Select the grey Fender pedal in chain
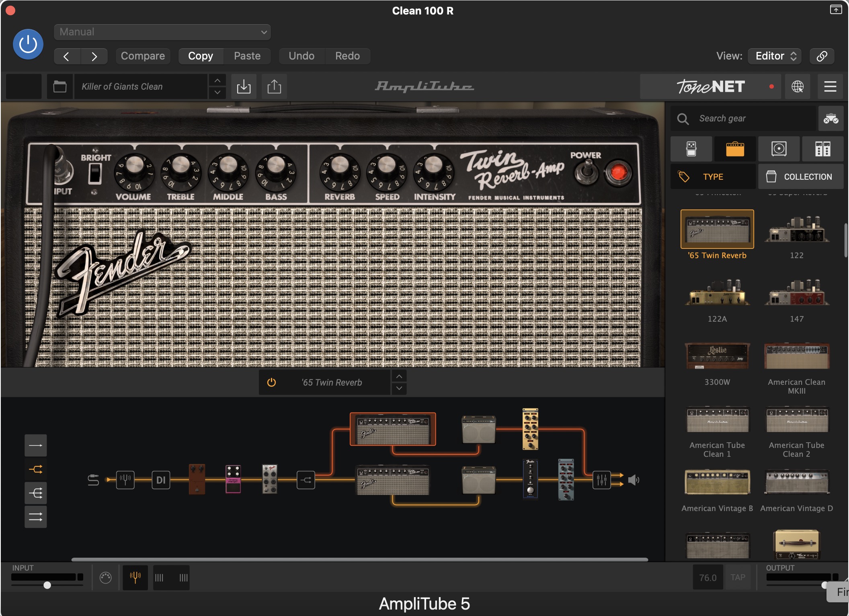Screen dimensions: 849x616 [x=270, y=479]
